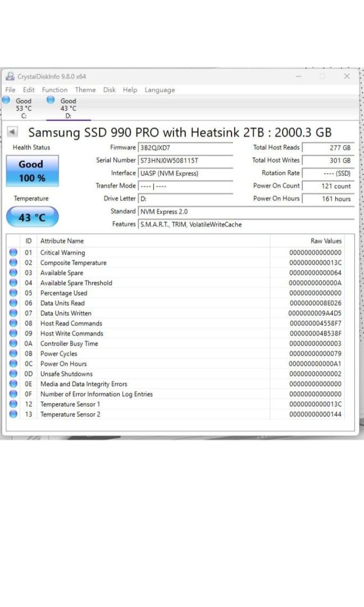The image size is (364, 607).
Task: Click the Samsung SSD 990 PRO model title
Action: click(x=180, y=133)
